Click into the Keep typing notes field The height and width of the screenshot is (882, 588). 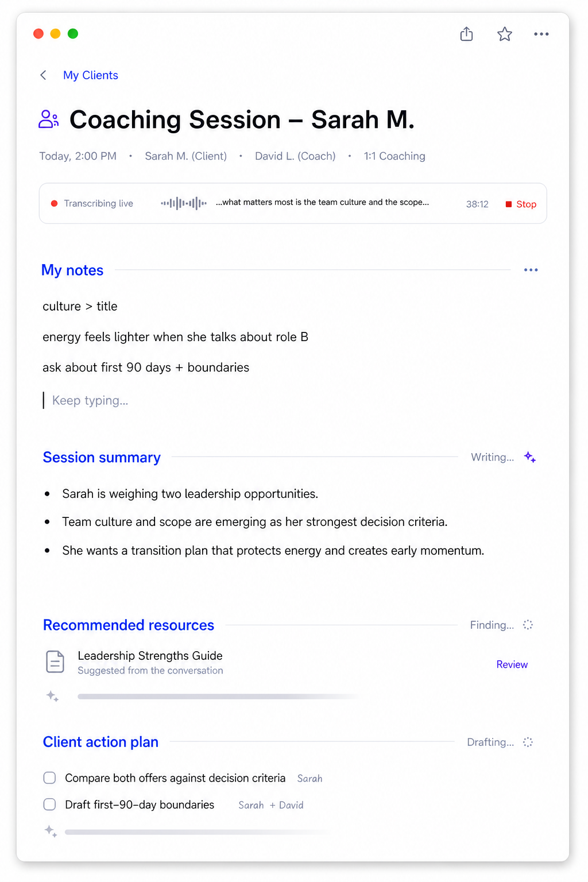287,400
